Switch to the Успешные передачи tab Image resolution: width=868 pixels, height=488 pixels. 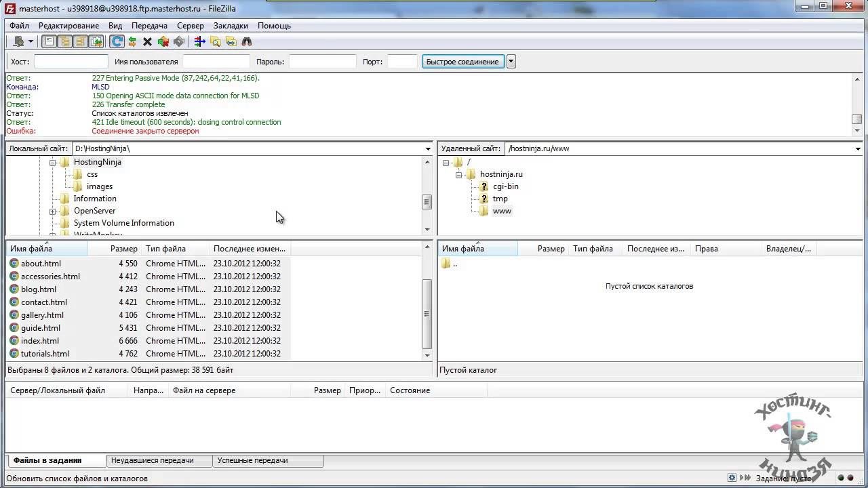click(x=252, y=461)
